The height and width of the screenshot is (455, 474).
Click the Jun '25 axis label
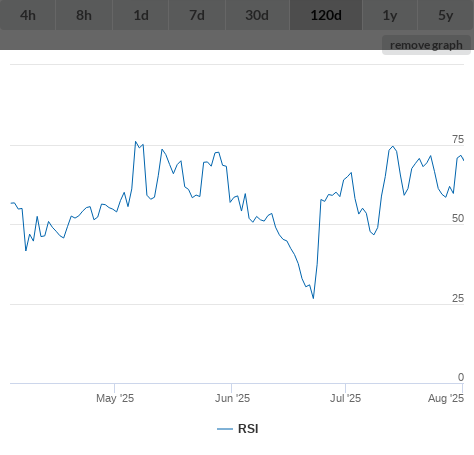tap(232, 398)
